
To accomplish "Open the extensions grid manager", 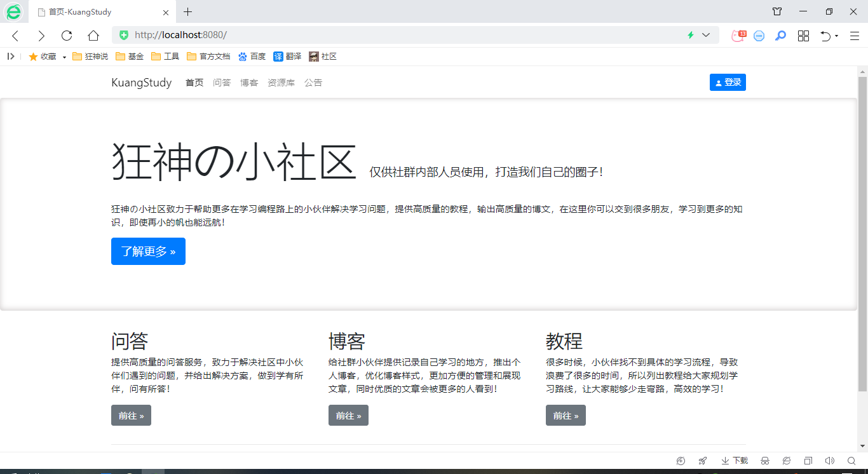I will point(803,36).
